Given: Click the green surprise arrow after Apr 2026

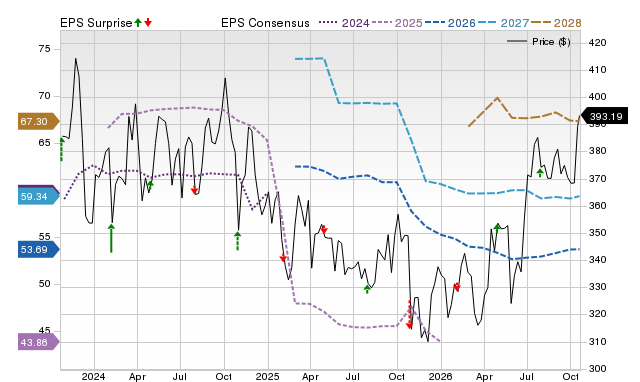Looking at the screenshot, I should 497,228.
